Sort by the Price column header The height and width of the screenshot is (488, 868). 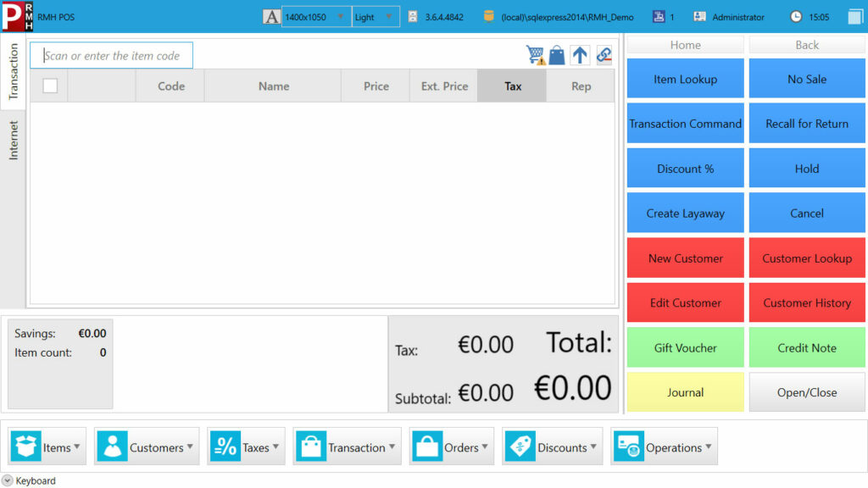coord(376,86)
